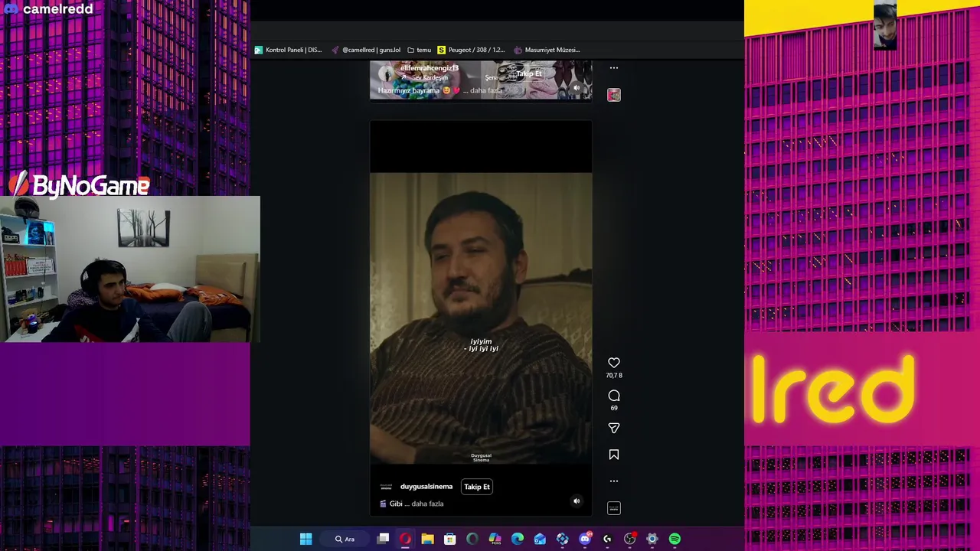Open the audio thumbnail of elifemrahcengiz13 reel
980x551 pixels.
click(x=613, y=95)
